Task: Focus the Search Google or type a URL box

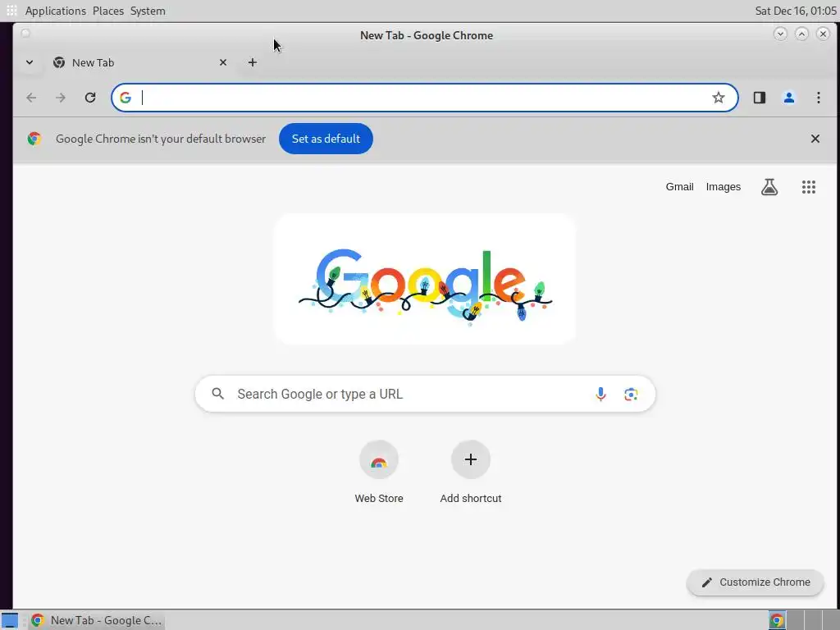Action: click(425, 394)
